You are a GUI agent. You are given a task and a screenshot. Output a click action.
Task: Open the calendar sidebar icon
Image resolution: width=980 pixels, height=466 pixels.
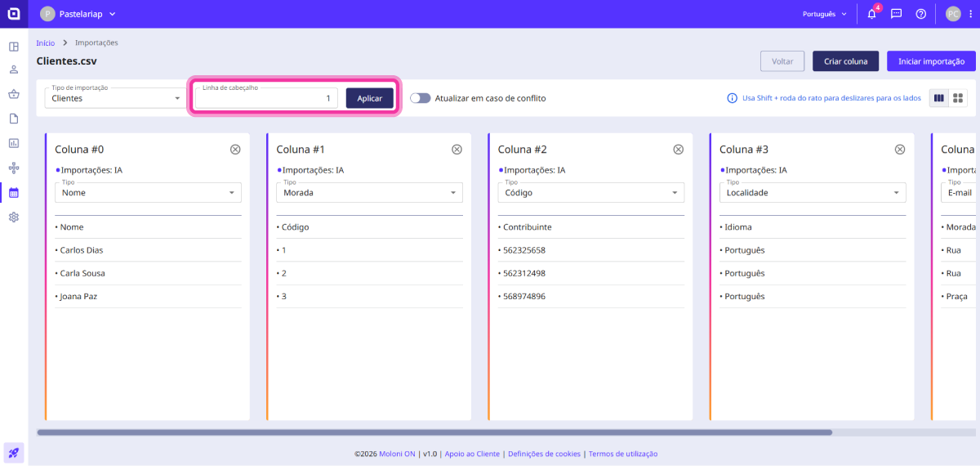(x=14, y=193)
